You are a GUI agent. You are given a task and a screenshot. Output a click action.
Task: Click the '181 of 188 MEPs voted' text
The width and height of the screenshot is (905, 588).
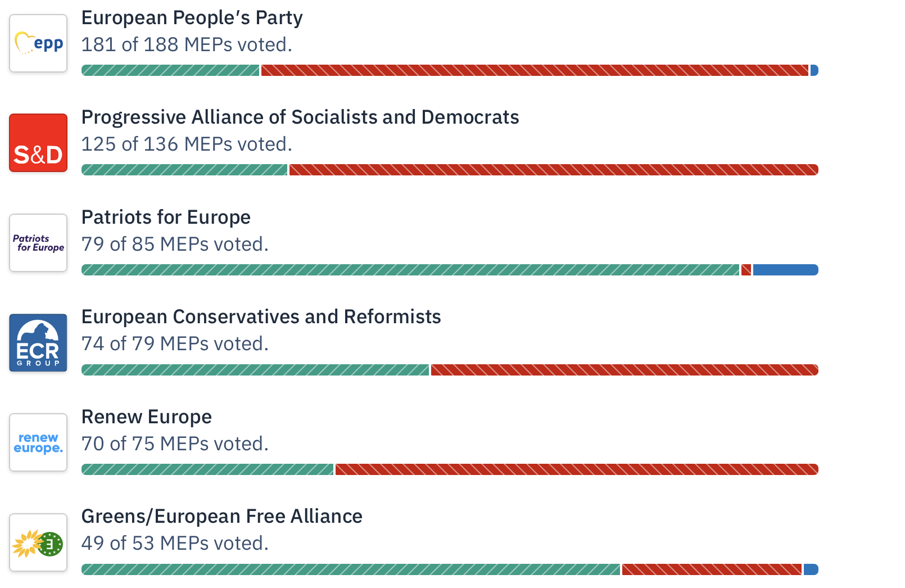pos(187,45)
